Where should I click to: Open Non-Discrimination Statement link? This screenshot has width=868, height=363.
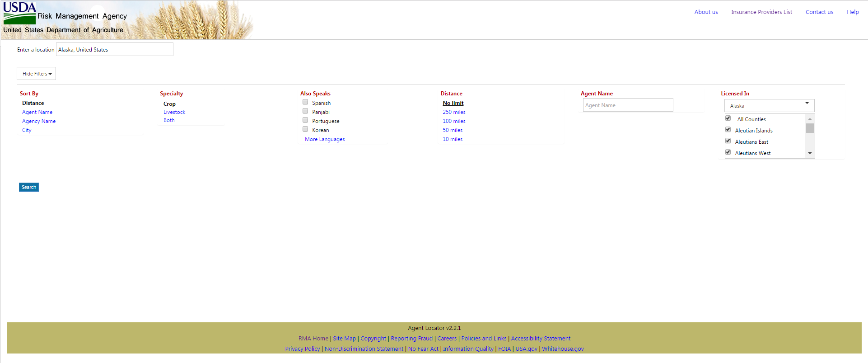tap(364, 349)
